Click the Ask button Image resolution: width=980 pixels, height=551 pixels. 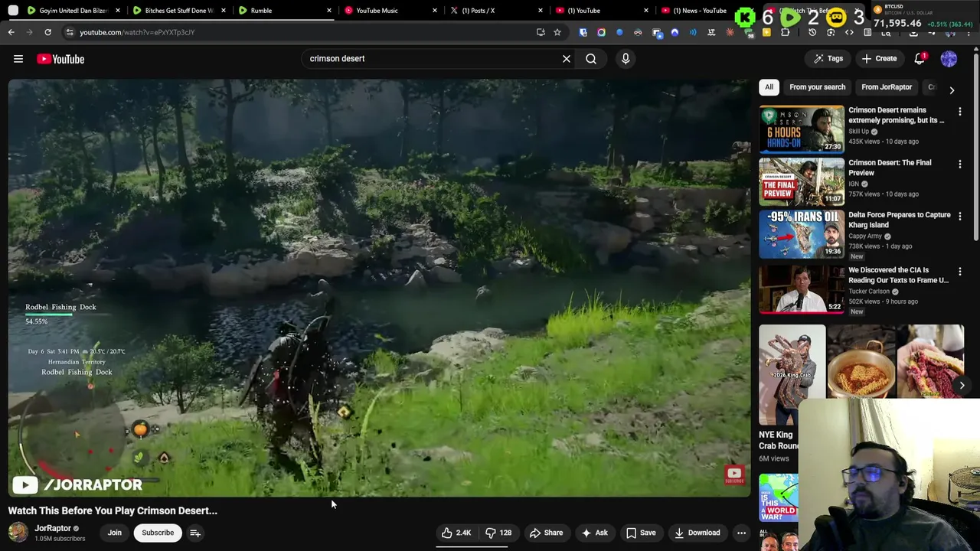pyautogui.click(x=594, y=533)
